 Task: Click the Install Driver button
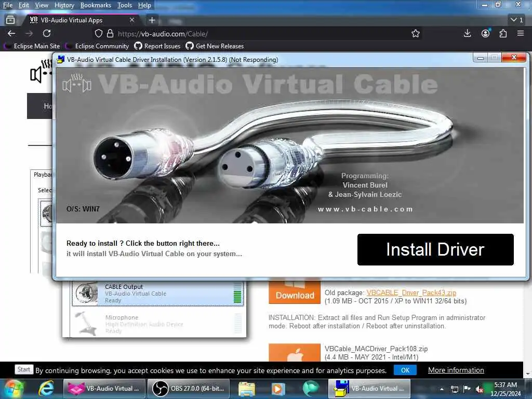coord(435,249)
